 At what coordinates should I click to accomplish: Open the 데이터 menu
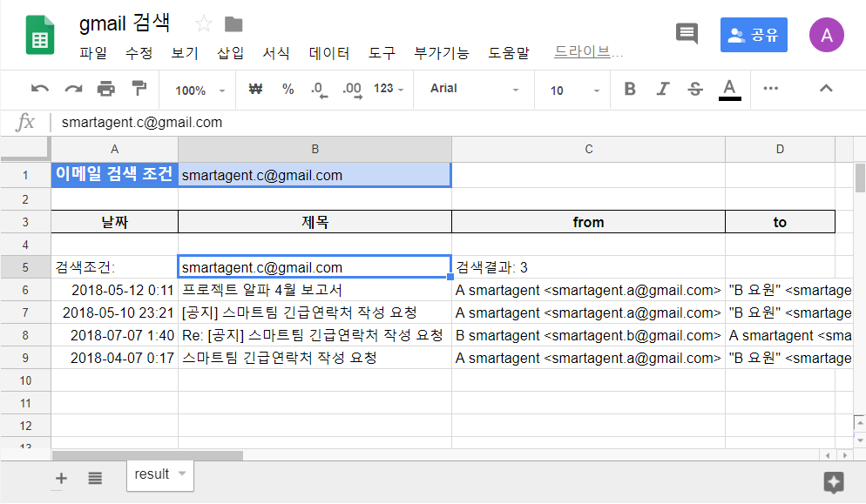pyautogui.click(x=328, y=52)
